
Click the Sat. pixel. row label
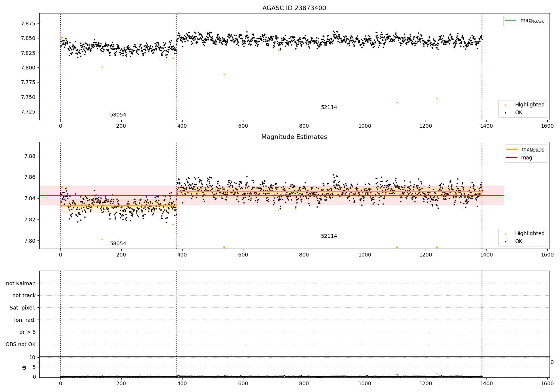click(x=23, y=308)
